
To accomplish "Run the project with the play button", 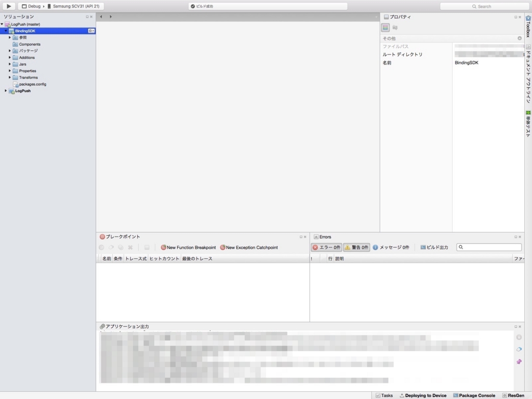I will [x=8, y=6].
